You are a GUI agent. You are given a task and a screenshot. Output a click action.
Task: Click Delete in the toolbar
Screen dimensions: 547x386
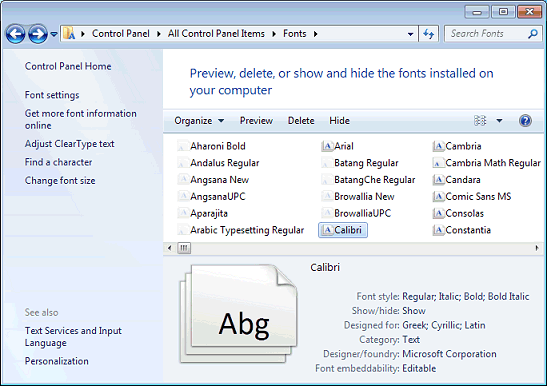(x=301, y=121)
